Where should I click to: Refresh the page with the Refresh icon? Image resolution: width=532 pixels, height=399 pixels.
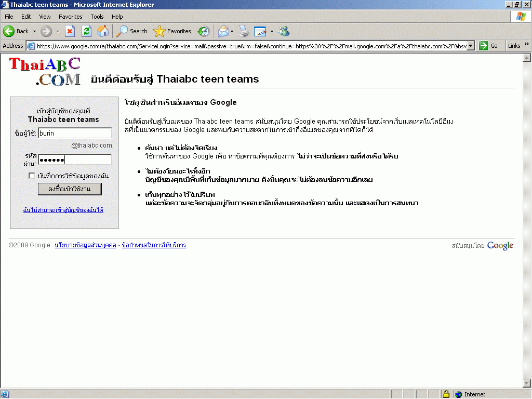pyautogui.click(x=86, y=31)
